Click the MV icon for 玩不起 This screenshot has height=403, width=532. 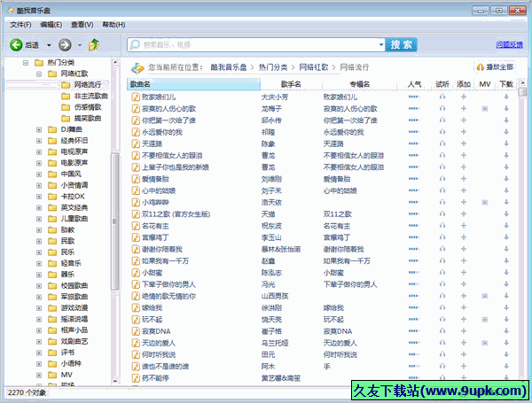coord(485,319)
